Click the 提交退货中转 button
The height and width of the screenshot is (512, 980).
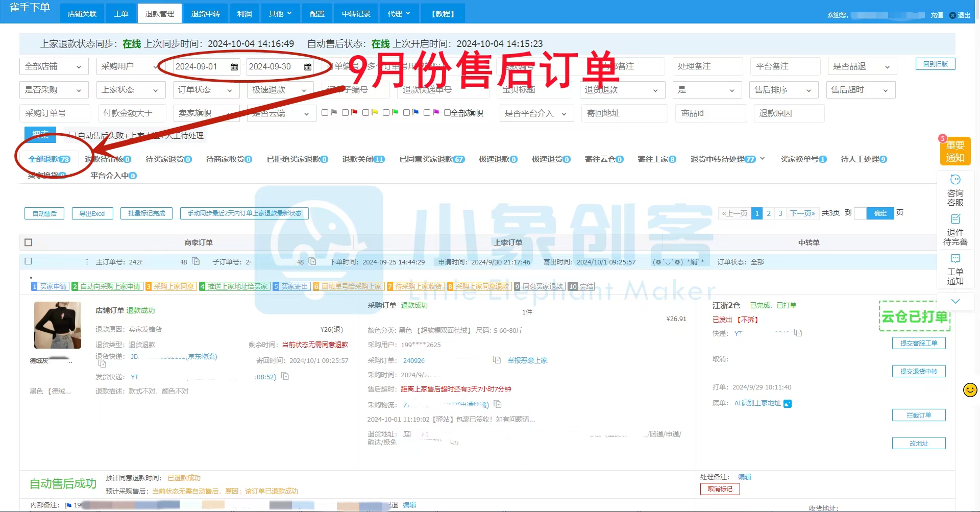pos(919,371)
